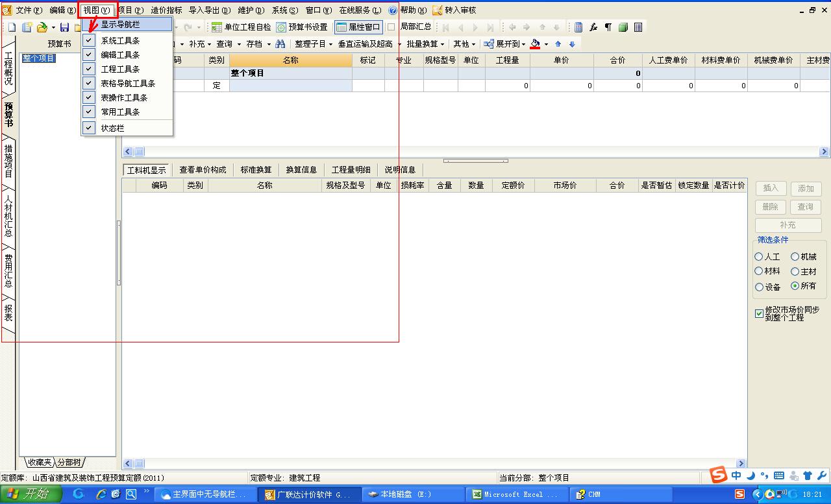
Task: Uncheck 修改市场价同步到整个工程 checkbox
Action: 759,313
